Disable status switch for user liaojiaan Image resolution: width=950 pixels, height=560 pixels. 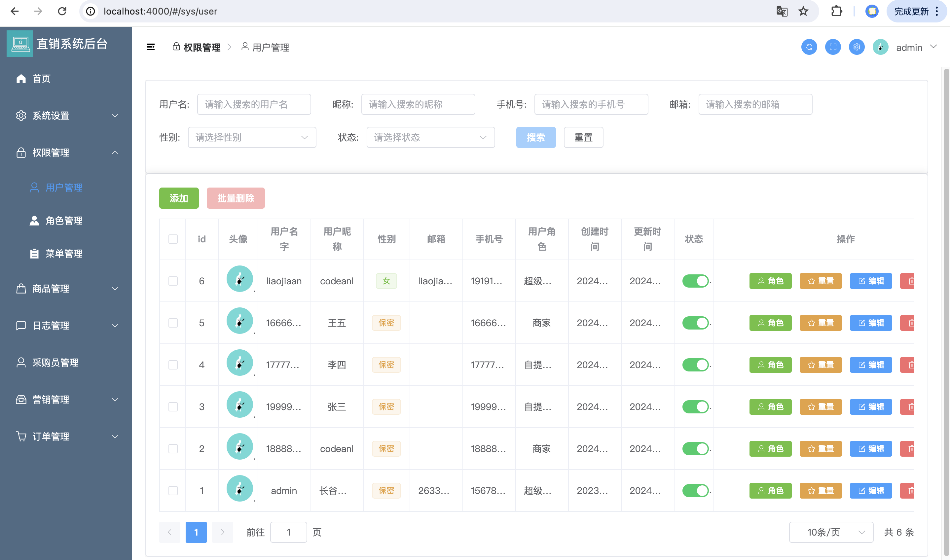(x=695, y=281)
